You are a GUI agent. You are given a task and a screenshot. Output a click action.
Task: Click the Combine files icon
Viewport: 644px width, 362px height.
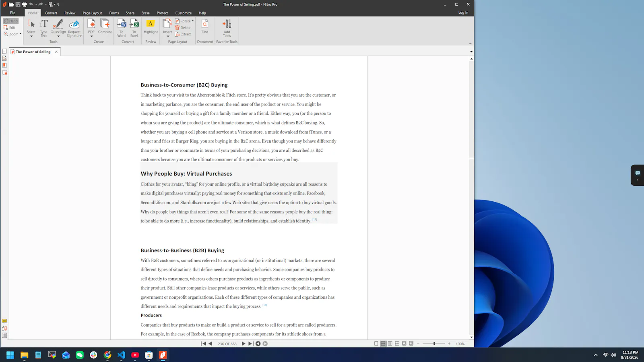[x=105, y=26]
